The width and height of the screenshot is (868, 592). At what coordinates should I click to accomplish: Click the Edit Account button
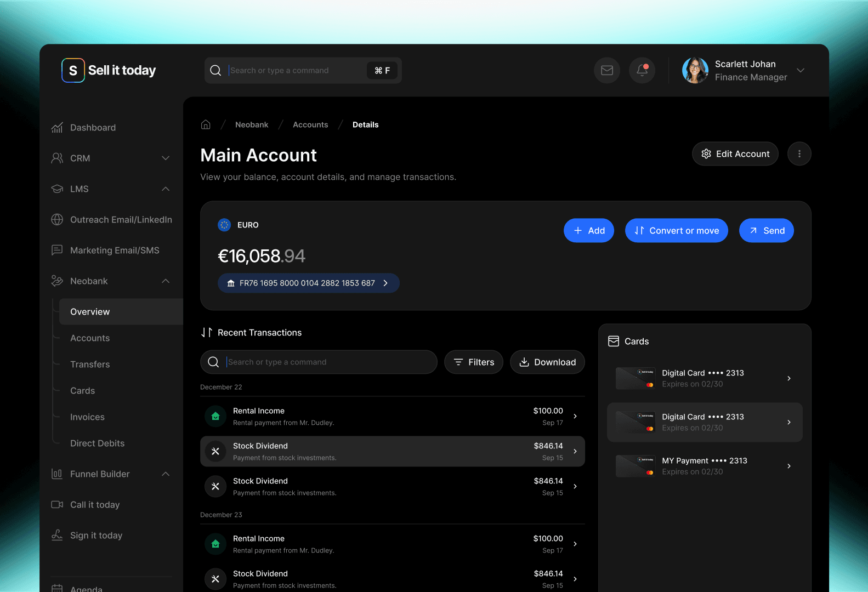735,154
